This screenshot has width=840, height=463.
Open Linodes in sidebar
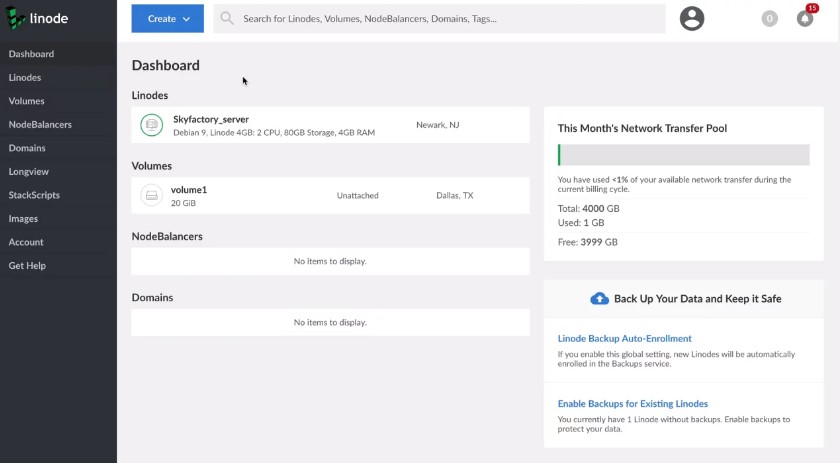[x=25, y=77]
